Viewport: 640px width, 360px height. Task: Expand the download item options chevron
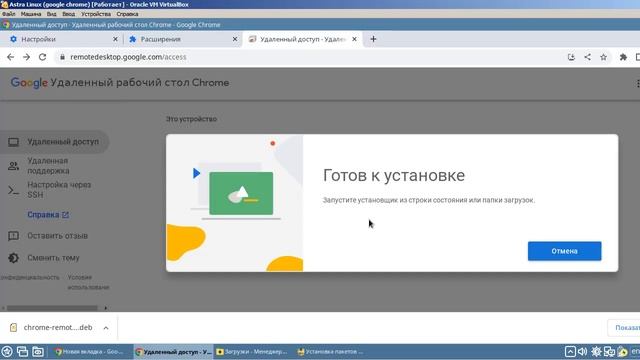[106, 328]
